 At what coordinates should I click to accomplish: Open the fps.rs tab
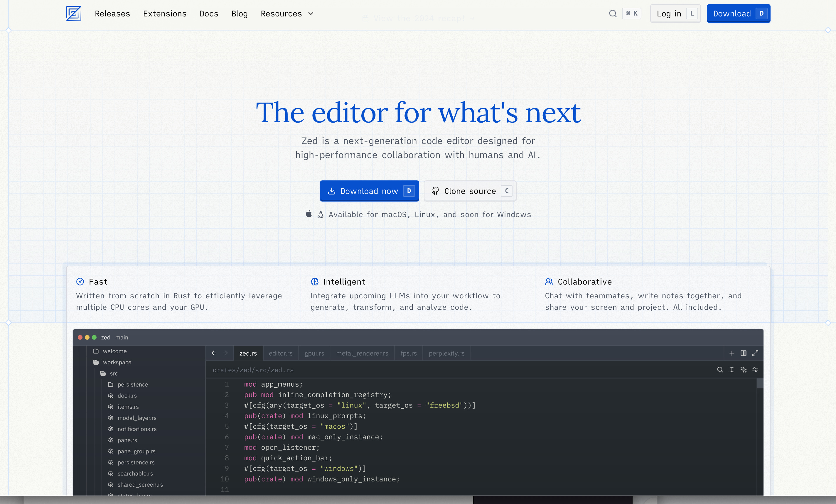(409, 353)
